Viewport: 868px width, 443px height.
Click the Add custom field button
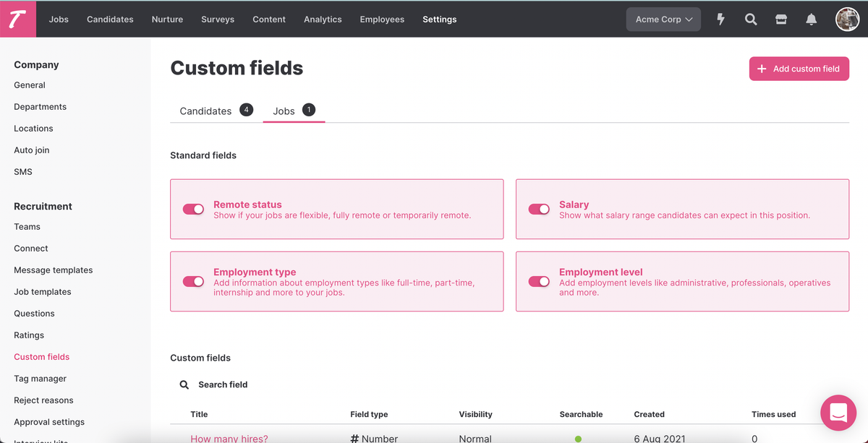pyautogui.click(x=799, y=69)
